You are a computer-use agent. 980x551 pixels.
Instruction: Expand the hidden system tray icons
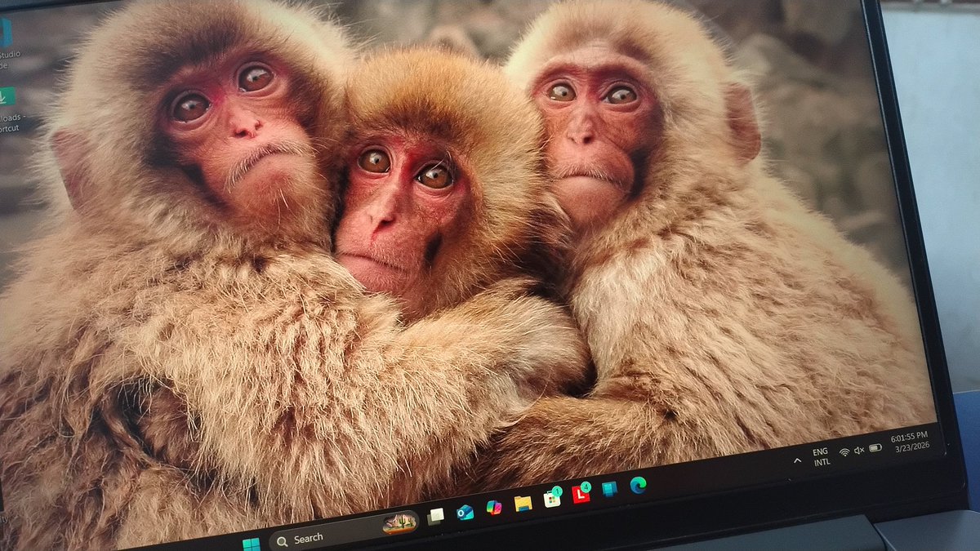(796, 461)
